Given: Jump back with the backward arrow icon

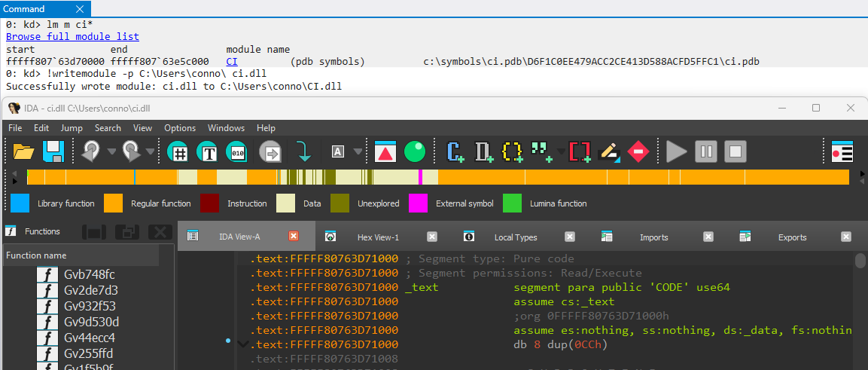Looking at the screenshot, I should pyautogui.click(x=91, y=151).
